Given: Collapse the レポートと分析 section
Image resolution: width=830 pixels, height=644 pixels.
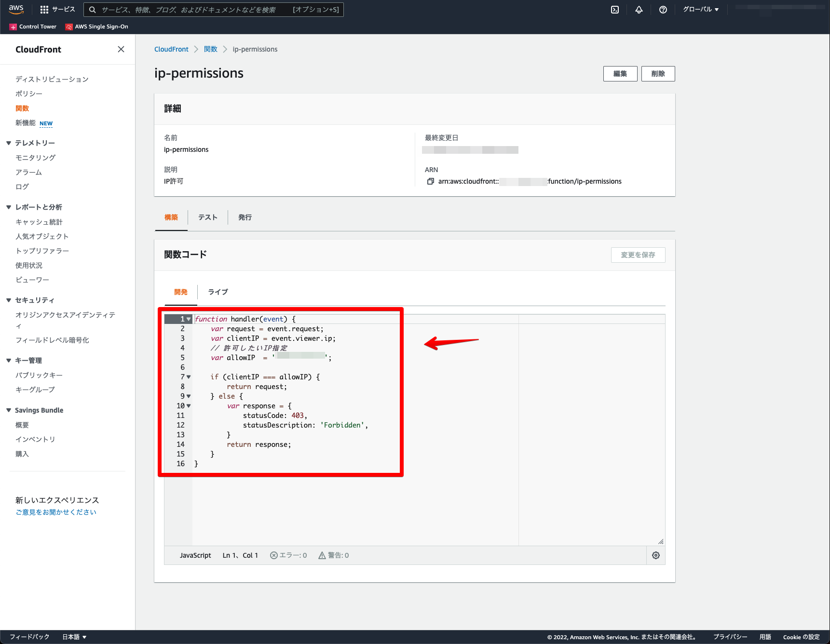Looking at the screenshot, I should tap(9, 207).
